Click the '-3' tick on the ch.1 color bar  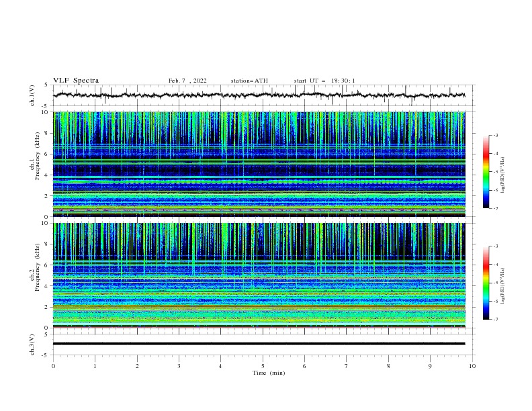pos(496,135)
